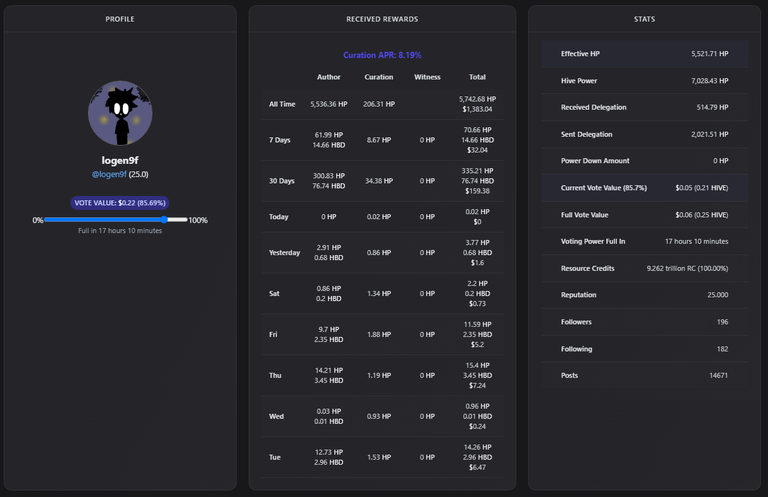The width and height of the screenshot is (768, 497).
Task: Click the Vote Value $0.22 badge
Action: pos(120,203)
